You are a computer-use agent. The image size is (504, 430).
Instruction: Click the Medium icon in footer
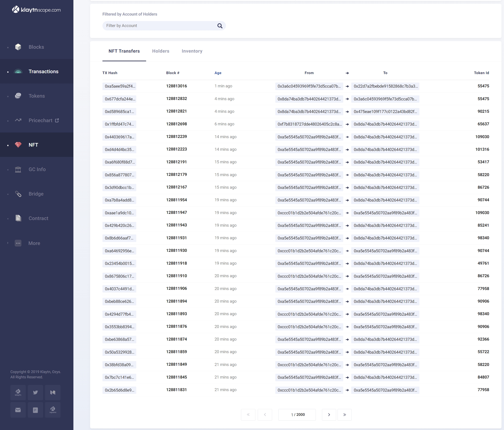[53, 392]
